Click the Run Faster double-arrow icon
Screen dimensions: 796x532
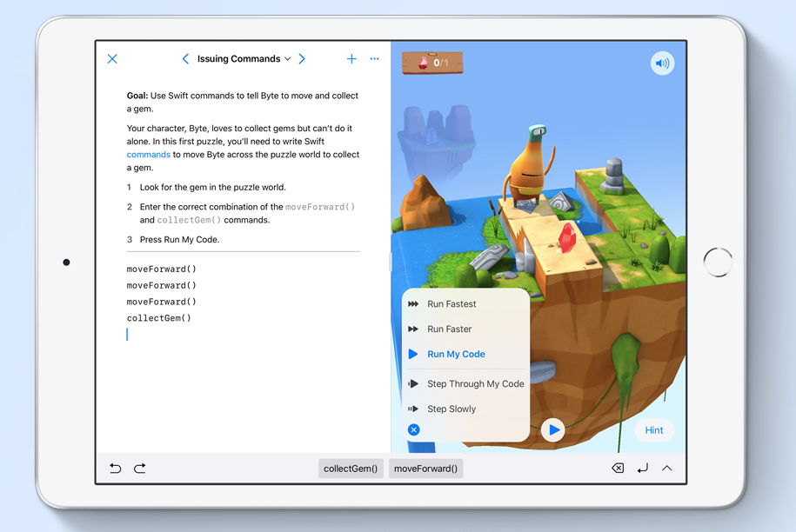[414, 329]
